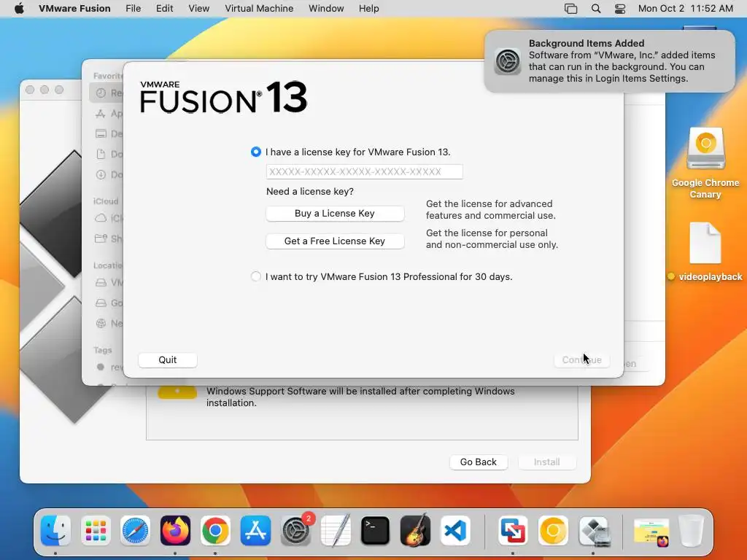Open the Window menu

(326, 9)
